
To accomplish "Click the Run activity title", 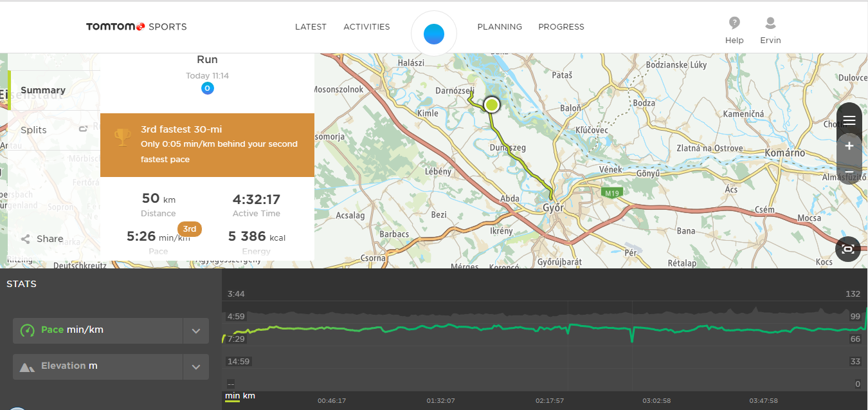I will coord(207,59).
